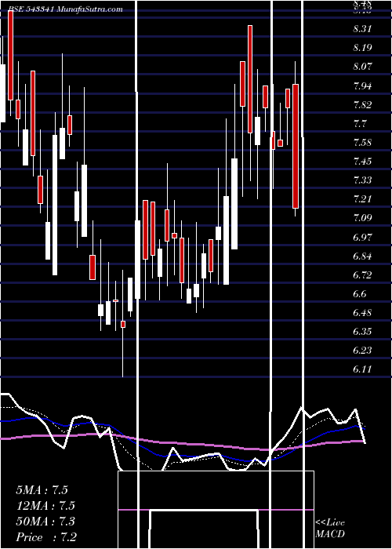Select the 7.7 price axis value
This screenshot has width=392, height=549.
pos(360,124)
